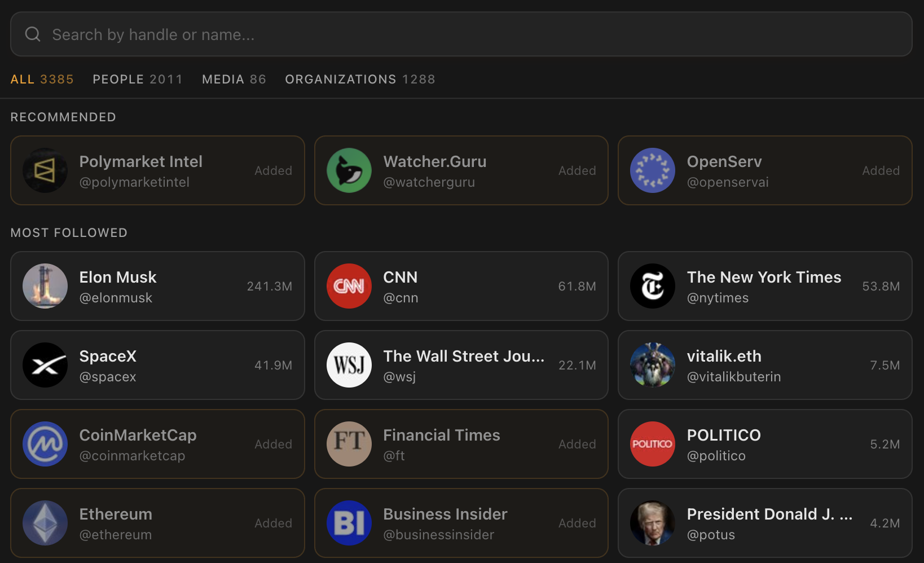Click the Polymarket Intel avatar icon
The height and width of the screenshot is (563, 924).
pos(45,170)
